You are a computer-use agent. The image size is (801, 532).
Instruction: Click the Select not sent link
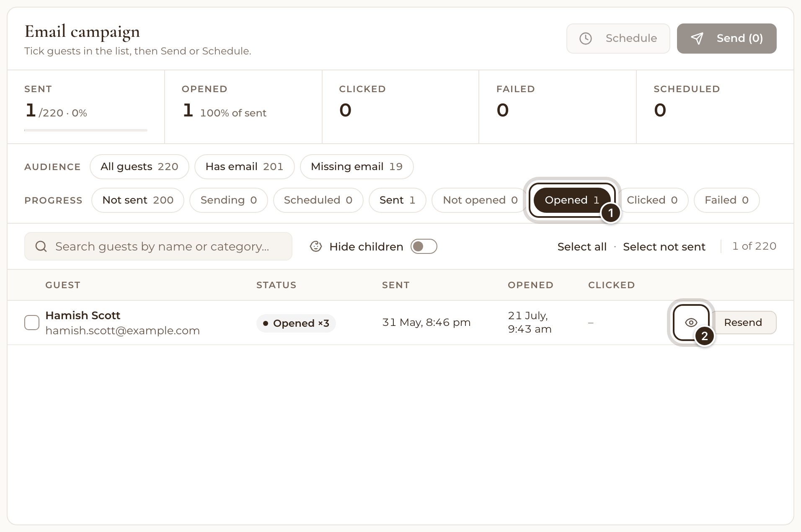(664, 247)
